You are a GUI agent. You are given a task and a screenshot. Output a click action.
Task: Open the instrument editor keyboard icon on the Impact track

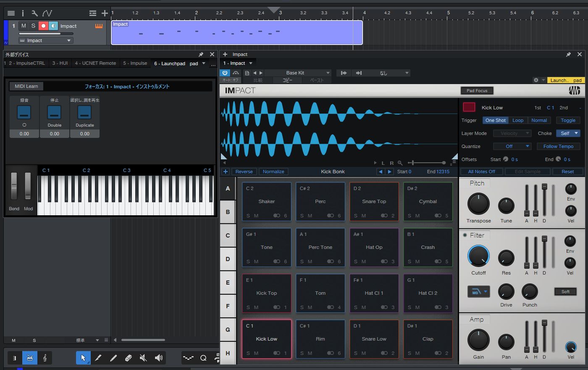tap(99, 26)
